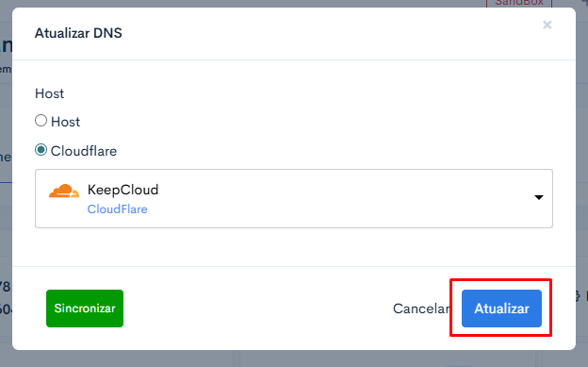The image size is (588, 367).
Task: Select the Cloudflare radio option
Action: click(41, 150)
